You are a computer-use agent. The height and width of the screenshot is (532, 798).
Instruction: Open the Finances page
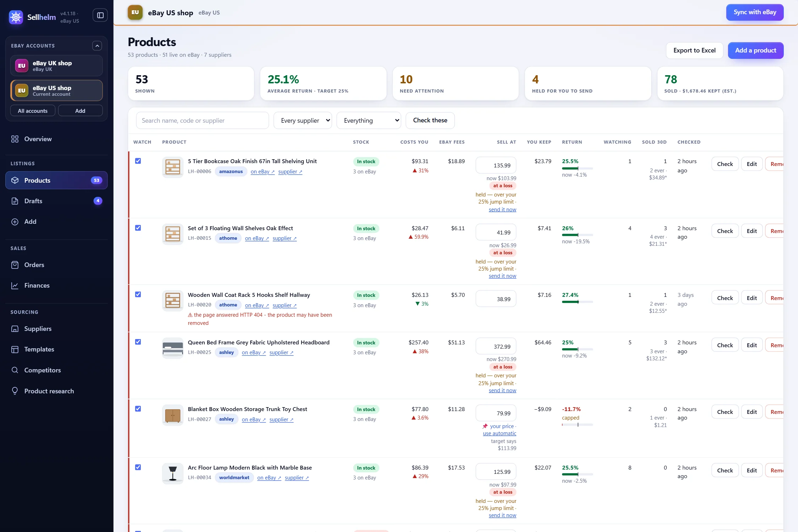click(56, 286)
